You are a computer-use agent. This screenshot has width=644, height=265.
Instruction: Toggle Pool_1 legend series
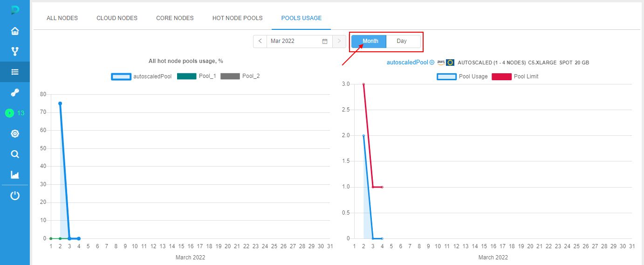tap(196, 77)
